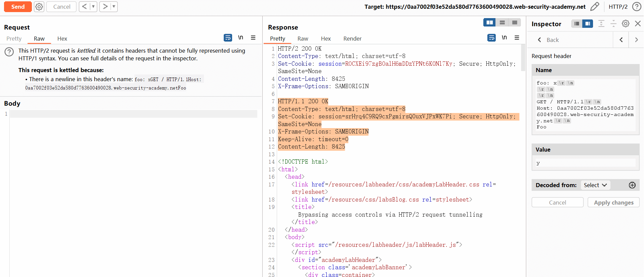
Task: Click 'Keep-Alive: timeout=0' response line
Action: (x=313, y=139)
